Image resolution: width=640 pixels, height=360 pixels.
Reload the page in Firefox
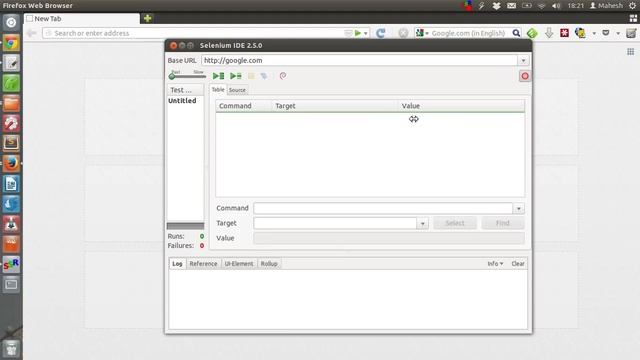point(380,33)
